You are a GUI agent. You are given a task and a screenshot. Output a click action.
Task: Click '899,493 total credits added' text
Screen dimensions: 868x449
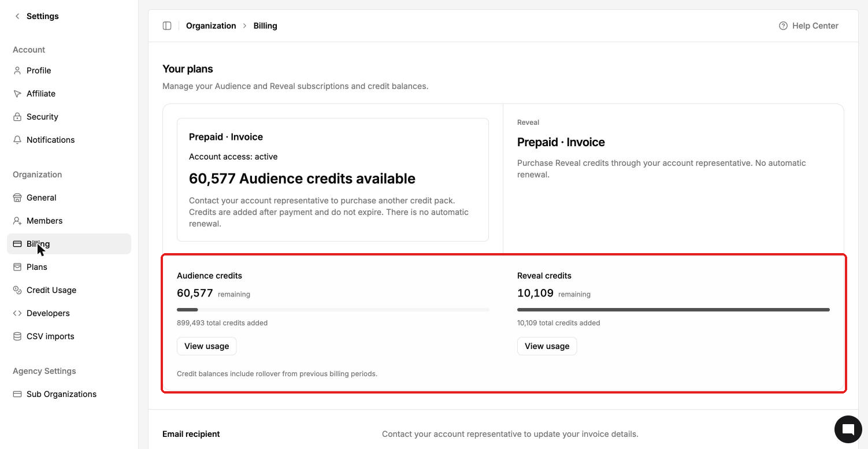(222, 323)
